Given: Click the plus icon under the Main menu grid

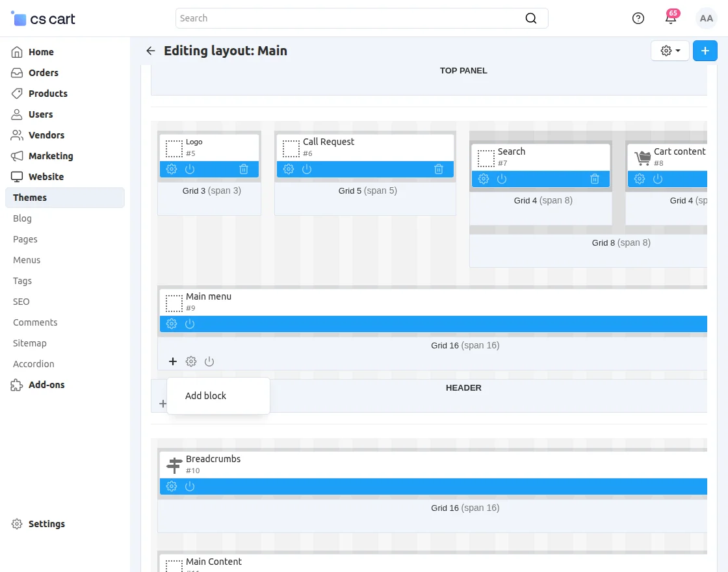Looking at the screenshot, I should coord(173,361).
